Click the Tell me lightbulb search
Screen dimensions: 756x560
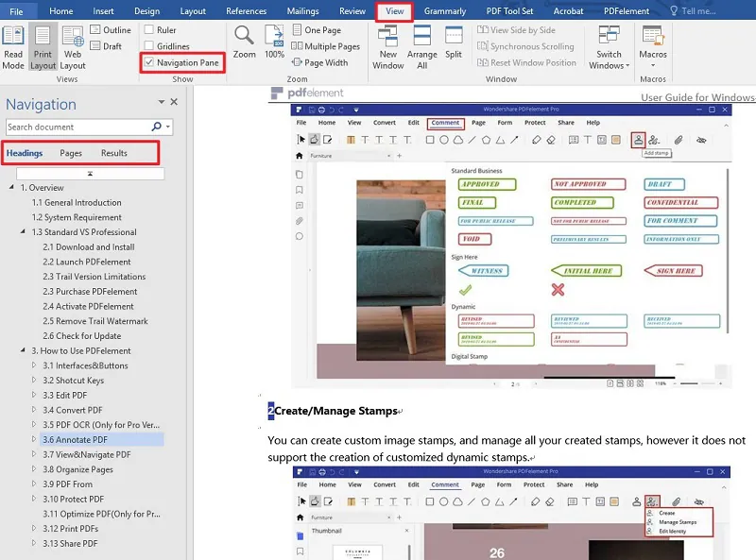pyautogui.click(x=674, y=10)
